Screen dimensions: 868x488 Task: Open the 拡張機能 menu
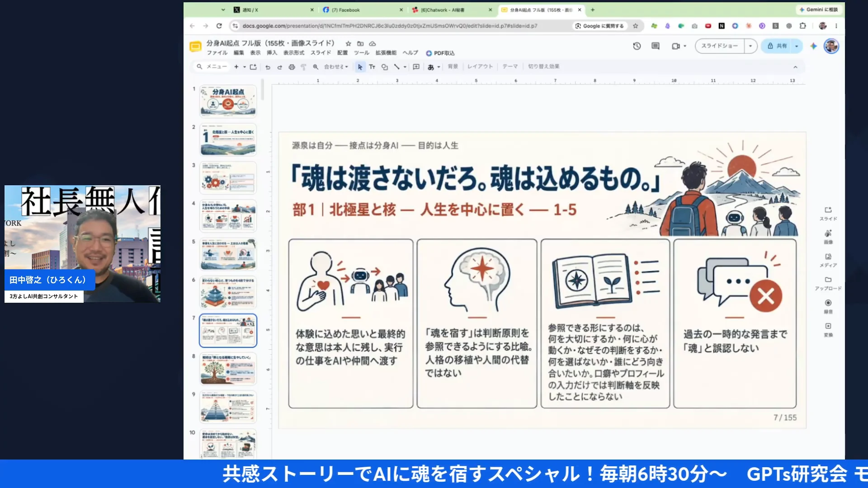386,53
